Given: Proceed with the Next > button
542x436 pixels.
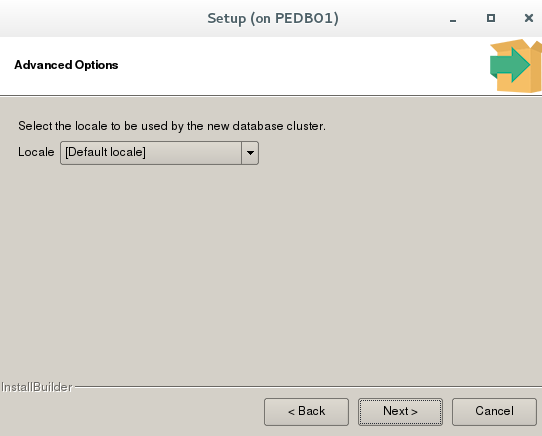Looking at the screenshot, I should click(x=400, y=411).
